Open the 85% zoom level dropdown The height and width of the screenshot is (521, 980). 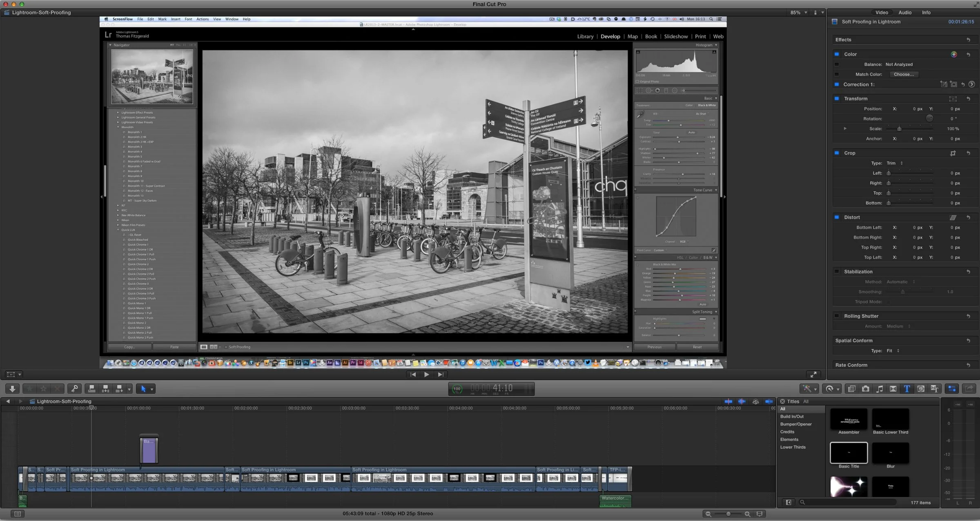[798, 12]
